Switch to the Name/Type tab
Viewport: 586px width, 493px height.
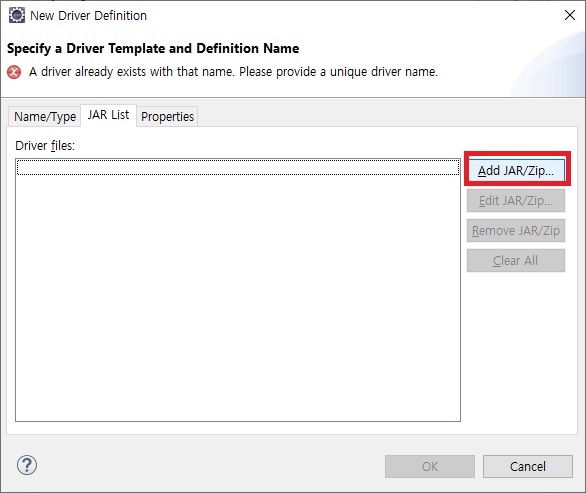[45, 117]
